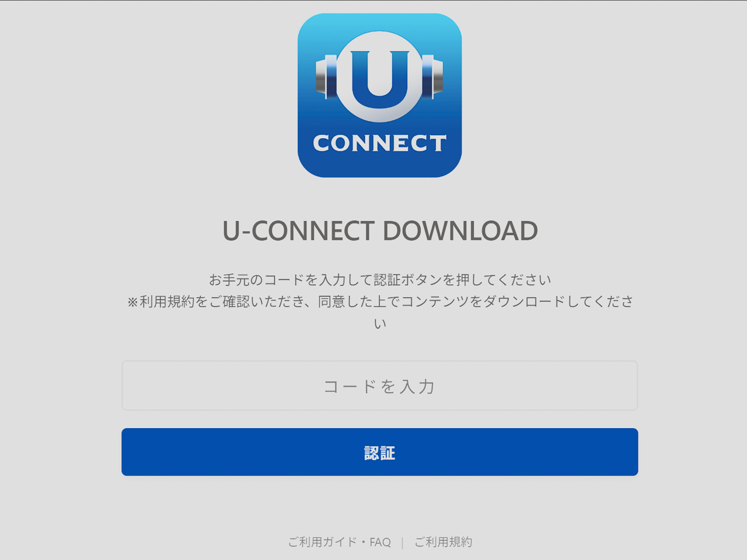Image resolution: width=747 pixels, height=560 pixels.
Task: Click the white circle behind the U
Action: coord(380,76)
